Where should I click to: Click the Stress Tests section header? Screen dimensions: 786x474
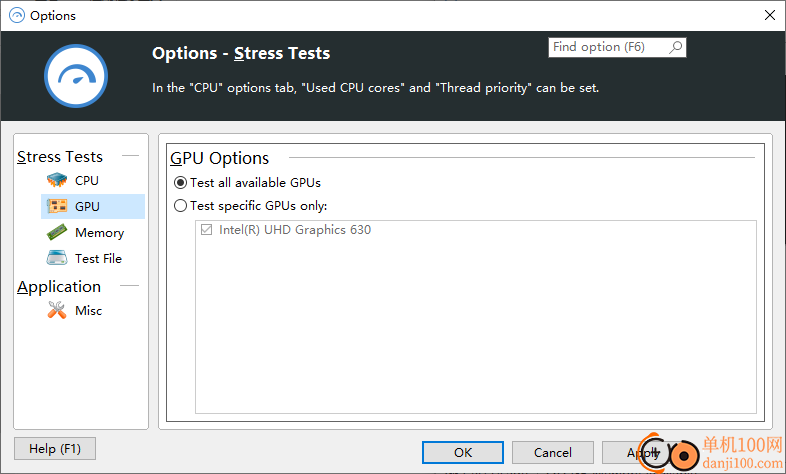coord(60,157)
